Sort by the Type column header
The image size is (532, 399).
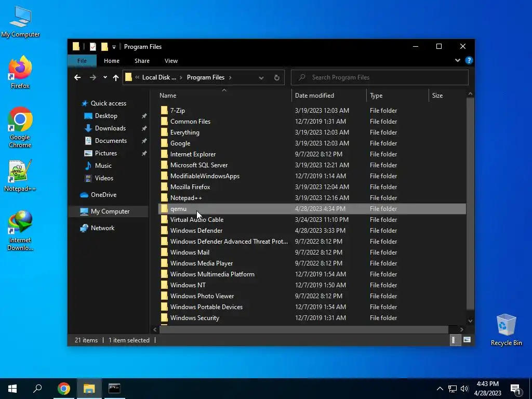(x=397, y=96)
